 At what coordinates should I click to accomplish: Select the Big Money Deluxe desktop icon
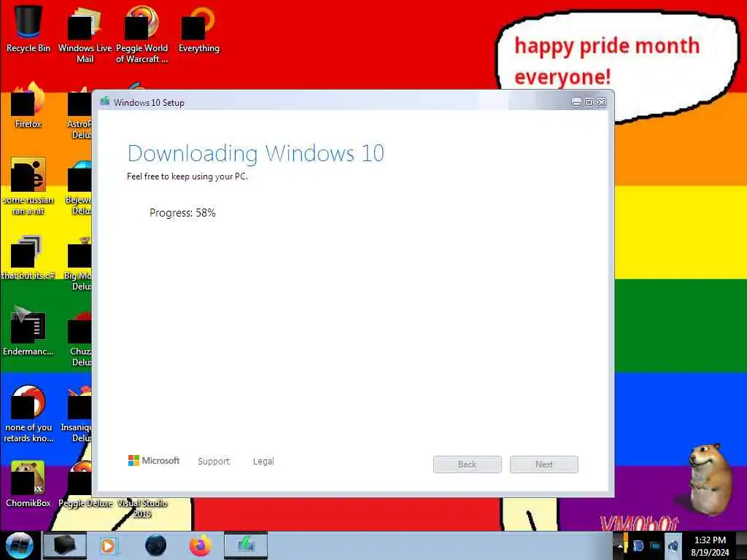(79, 264)
